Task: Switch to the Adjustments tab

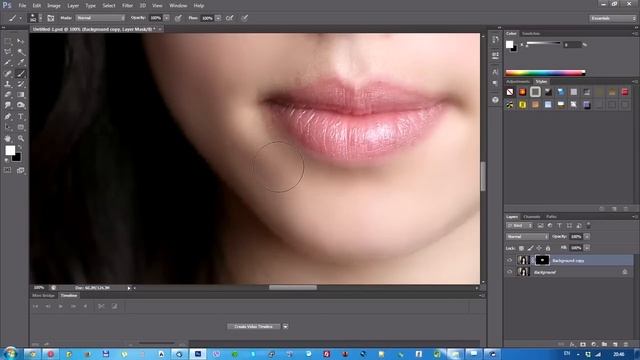Action: (x=518, y=82)
